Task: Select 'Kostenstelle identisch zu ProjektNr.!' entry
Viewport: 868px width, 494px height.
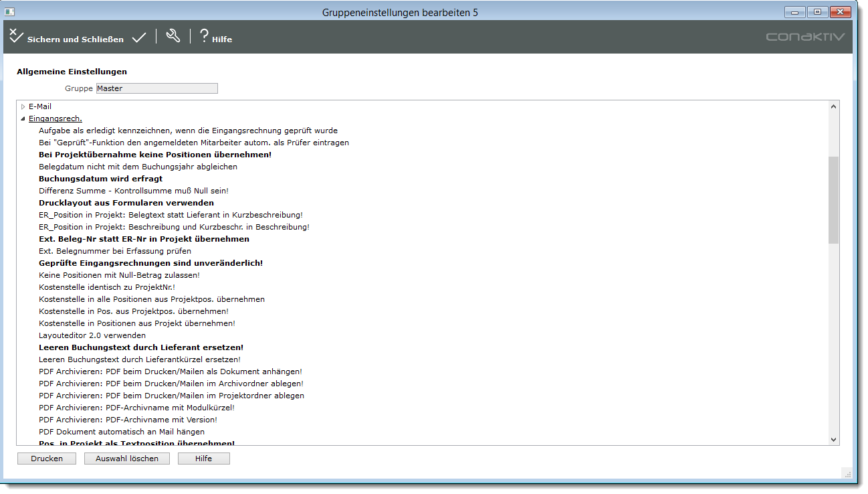Action: [x=107, y=287]
